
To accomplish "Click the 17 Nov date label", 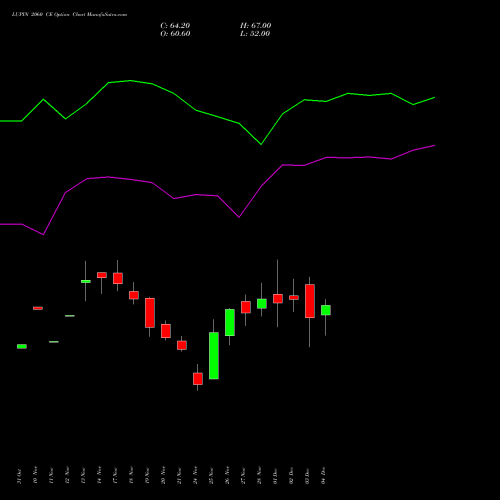I will coord(115,475).
